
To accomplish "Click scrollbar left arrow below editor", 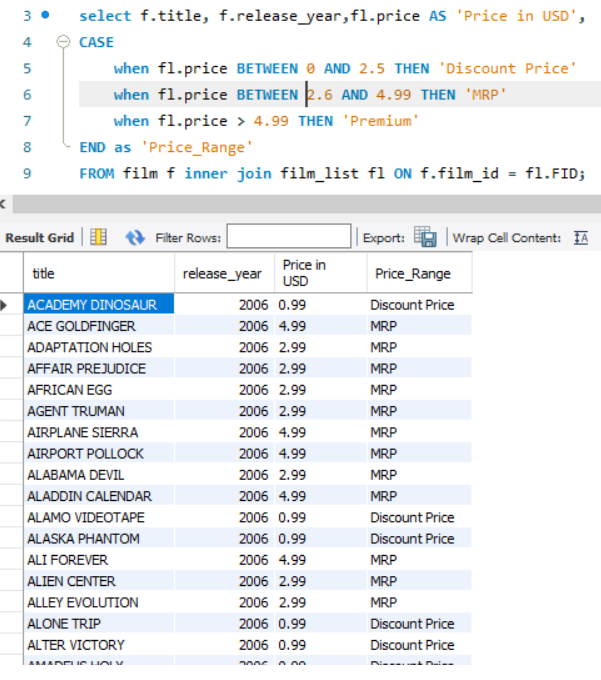I will click(x=3, y=204).
